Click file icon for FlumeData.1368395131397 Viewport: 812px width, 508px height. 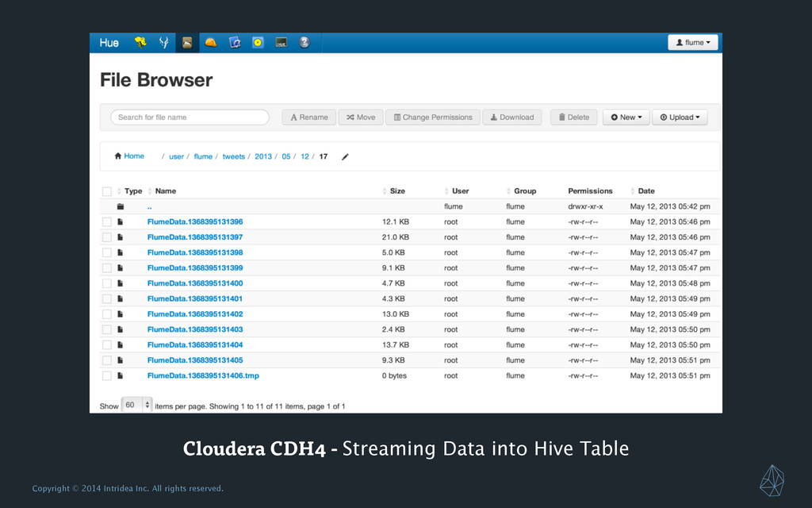[x=121, y=237]
